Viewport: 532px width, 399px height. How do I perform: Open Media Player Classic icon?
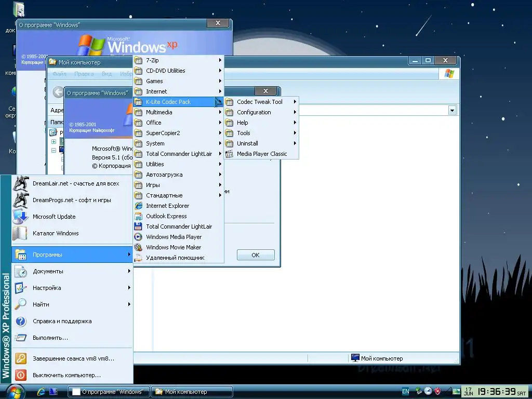(229, 154)
